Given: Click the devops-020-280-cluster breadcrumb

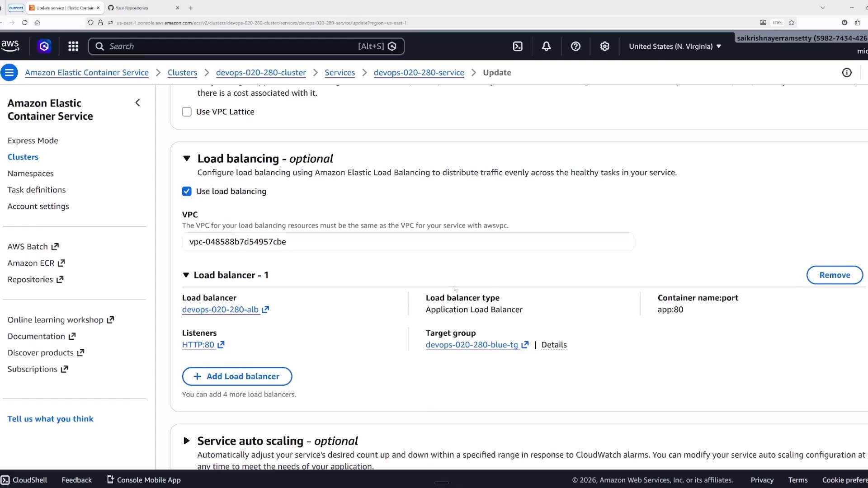Looking at the screenshot, I should (261, 72).
